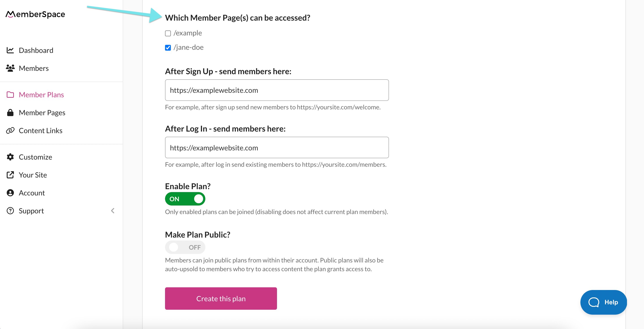Turn on Make Plan Public
644x329 pixels.
pos(185,247)
